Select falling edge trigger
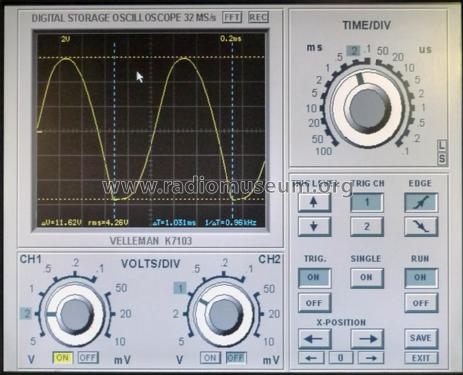463x375 pixels. pyautogui.click(x=421, y=226)
